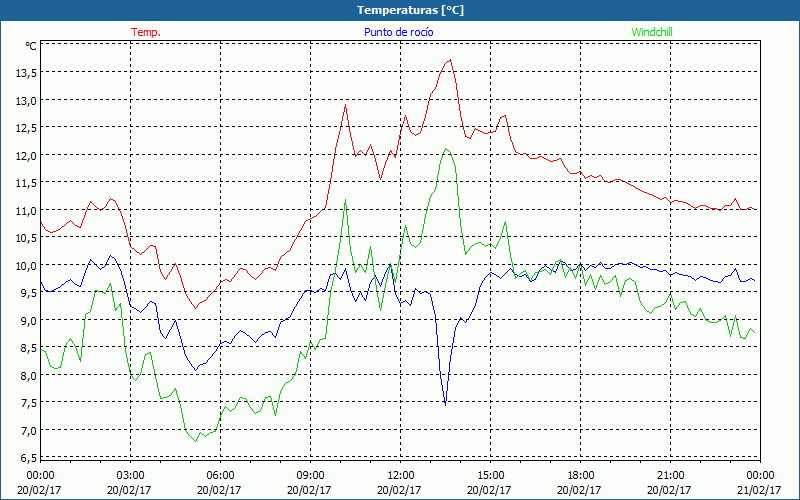Click the '03:00' time label
Screen dimensions: 800x500
(x=130, y=476)
